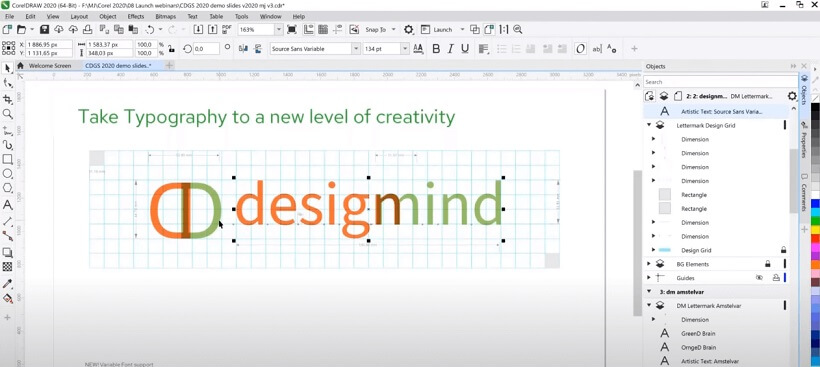Collapse the 3: dm amstelvar page
Screen dimensions: 820x367
click(649, 292)
